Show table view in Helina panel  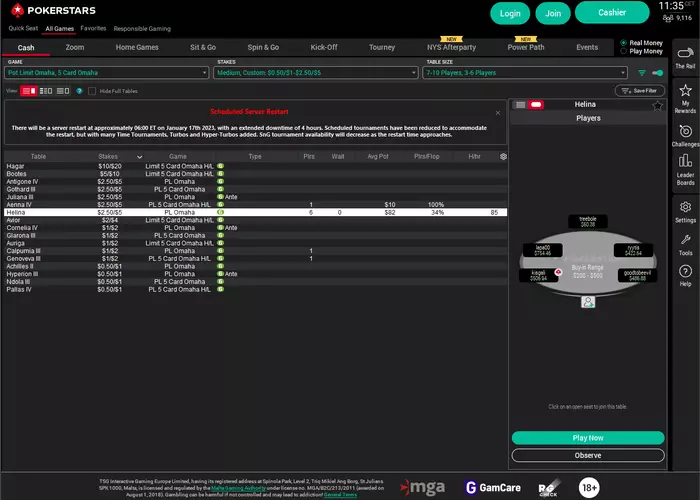[x=536, y=105]
